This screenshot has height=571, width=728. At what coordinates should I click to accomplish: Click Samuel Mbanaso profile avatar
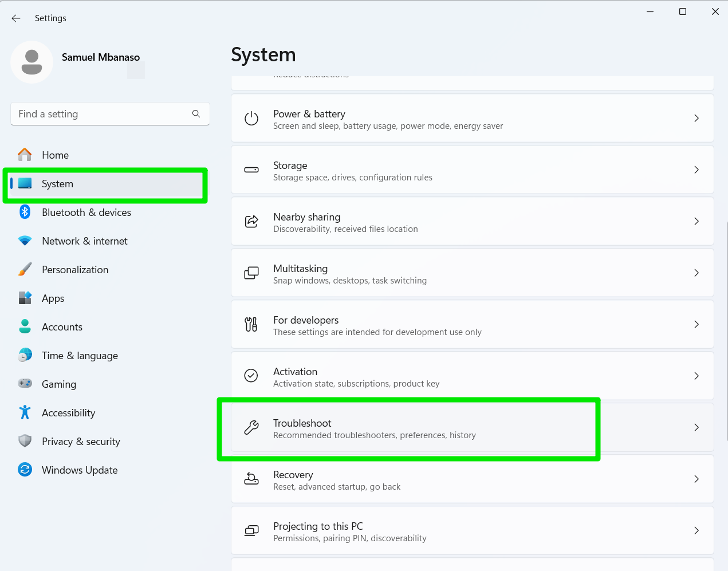[32, 62]
